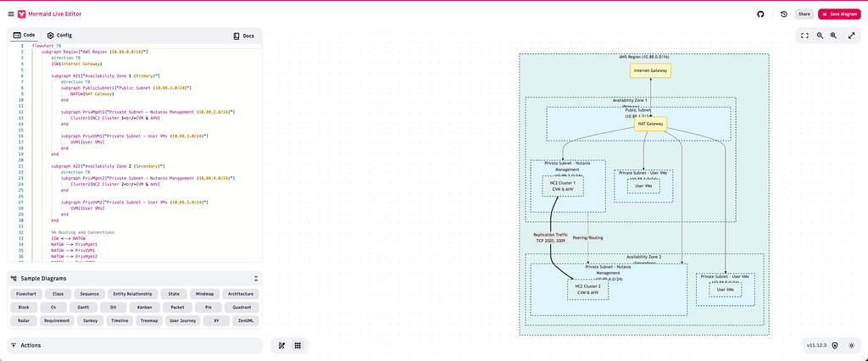Toggle the light/dark theme sun icon

[851, 346]
